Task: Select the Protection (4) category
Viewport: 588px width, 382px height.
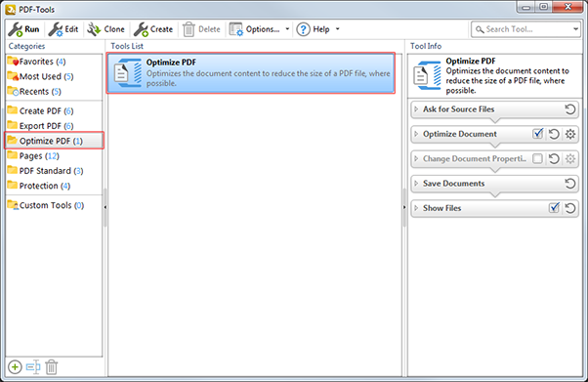Action: click(54, 186)
